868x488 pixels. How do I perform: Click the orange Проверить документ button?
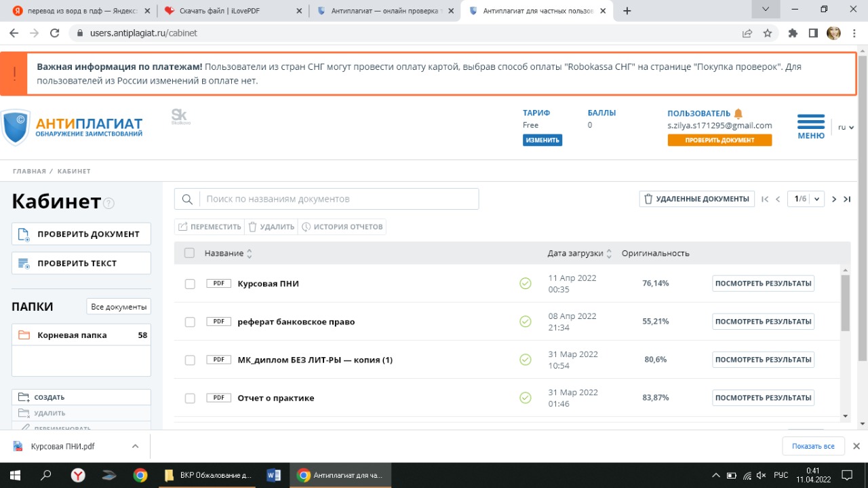pyautogui.click(x=719, y=140)
